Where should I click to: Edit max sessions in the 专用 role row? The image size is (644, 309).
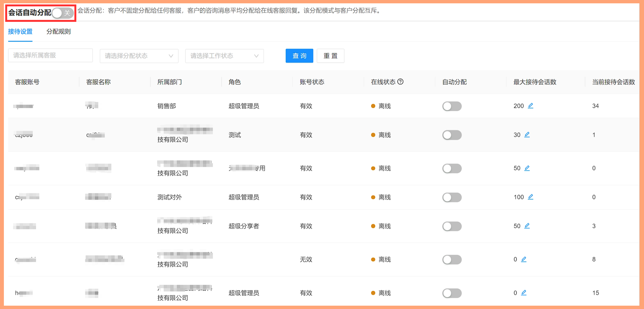(527, 168)
